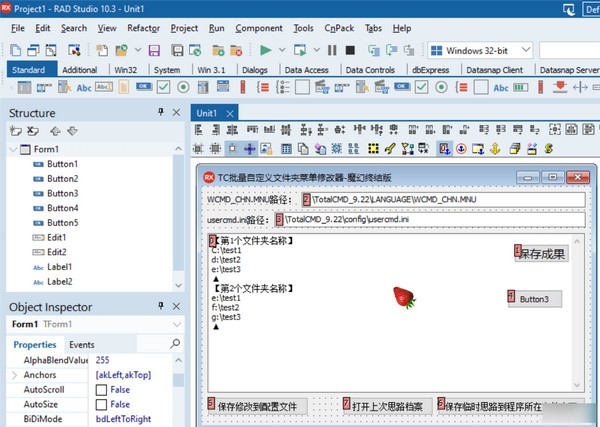The height and width of the screenshot is (427, 600).
Task: Open the CnPack menu
Action: (339, 28)
